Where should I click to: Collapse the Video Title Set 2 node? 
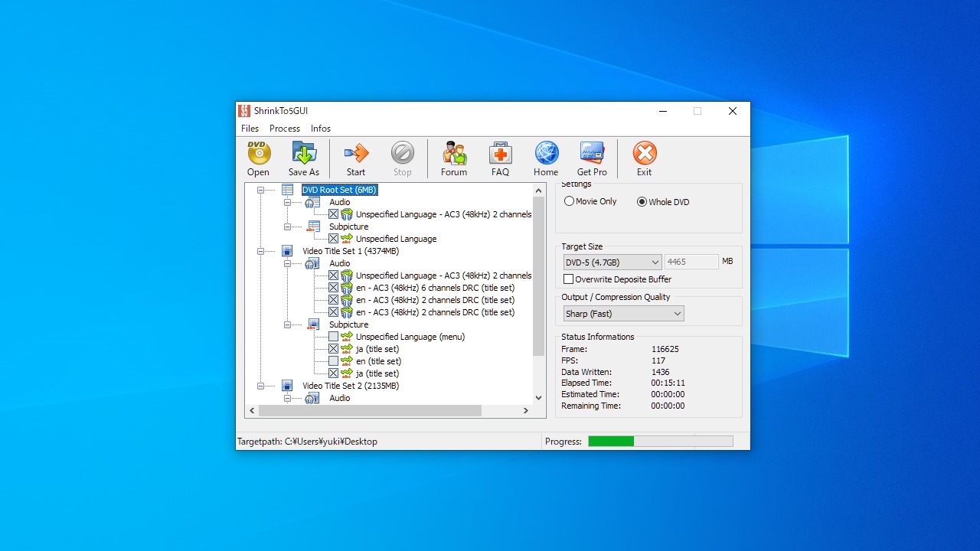[261, 386]
